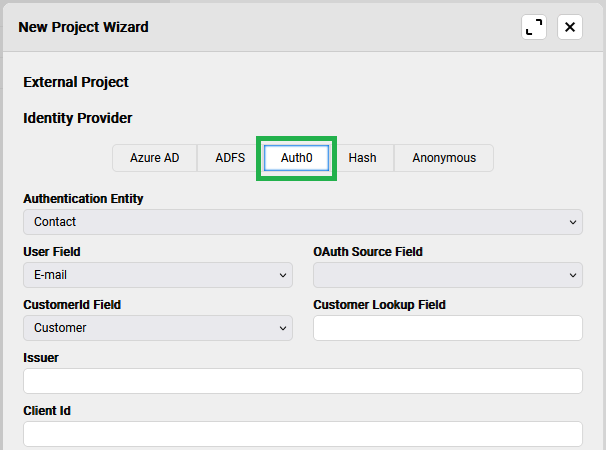Expand the CustomerId Field dropdown
This screenshot has width=606, height=450.
click(157, 328)
